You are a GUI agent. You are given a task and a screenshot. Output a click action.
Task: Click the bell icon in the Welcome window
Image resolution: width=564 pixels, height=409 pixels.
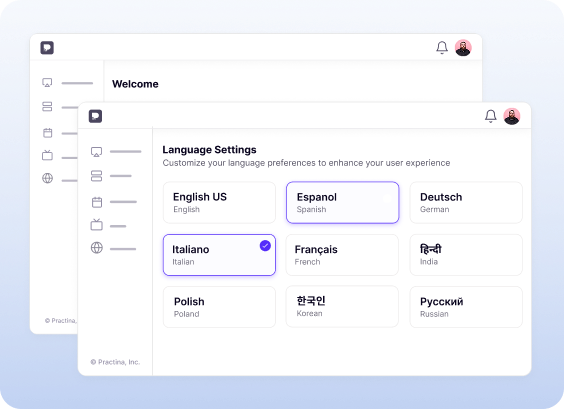point(442,47)
